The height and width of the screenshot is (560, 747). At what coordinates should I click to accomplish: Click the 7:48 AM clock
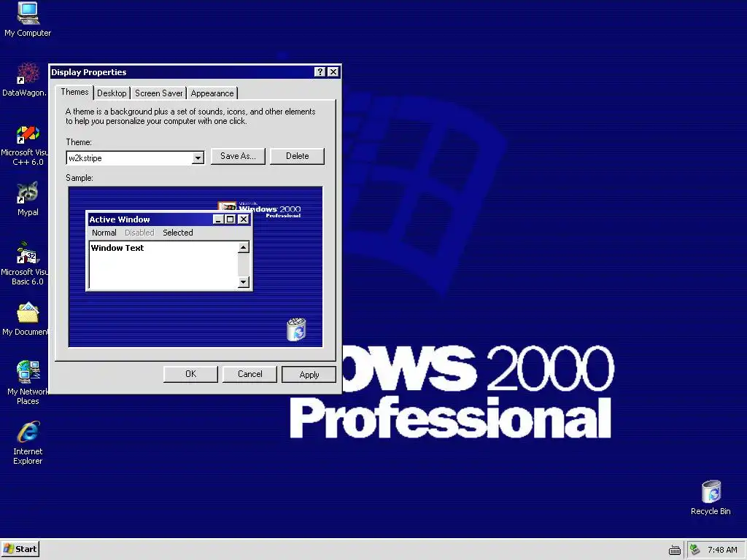pos(722,550)
